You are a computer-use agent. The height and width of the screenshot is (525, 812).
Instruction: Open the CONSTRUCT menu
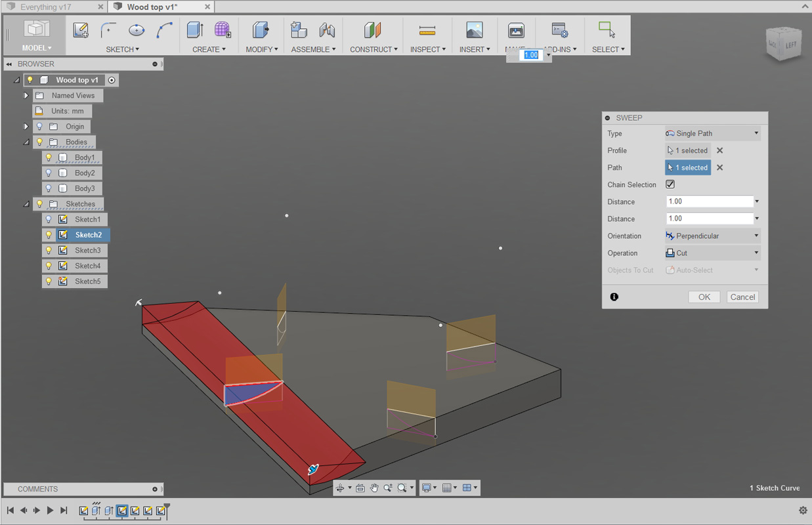pos(374,49)
